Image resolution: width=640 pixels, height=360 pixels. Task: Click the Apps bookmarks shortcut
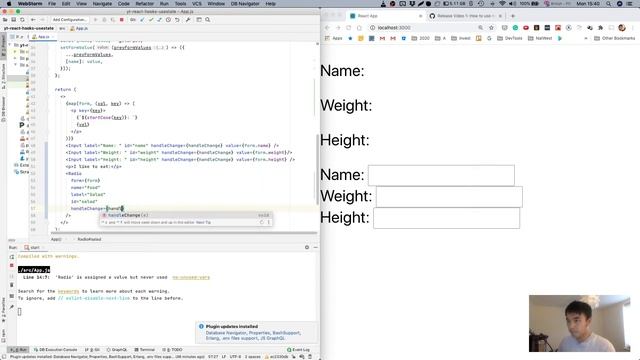coord(333,38)
